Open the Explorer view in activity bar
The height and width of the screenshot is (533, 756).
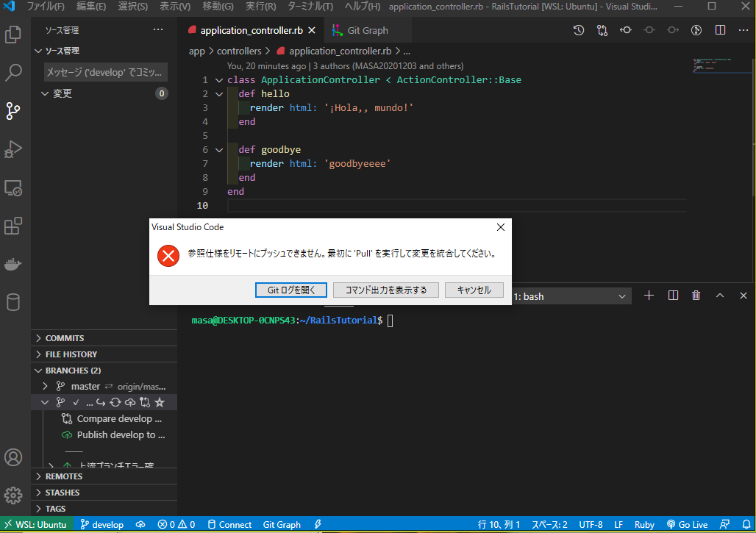tap(13, 35)
